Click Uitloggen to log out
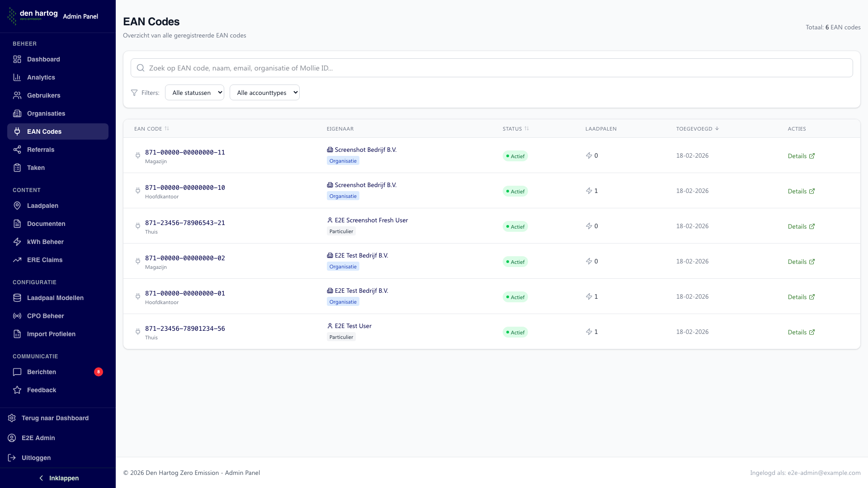Viewport: 868px width, 488px height. (36, 458)
